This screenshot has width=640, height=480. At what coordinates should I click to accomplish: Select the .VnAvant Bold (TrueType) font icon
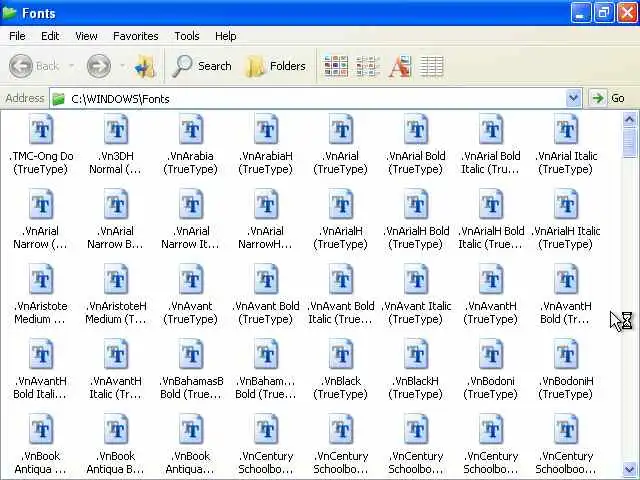(x=266, y=279)
